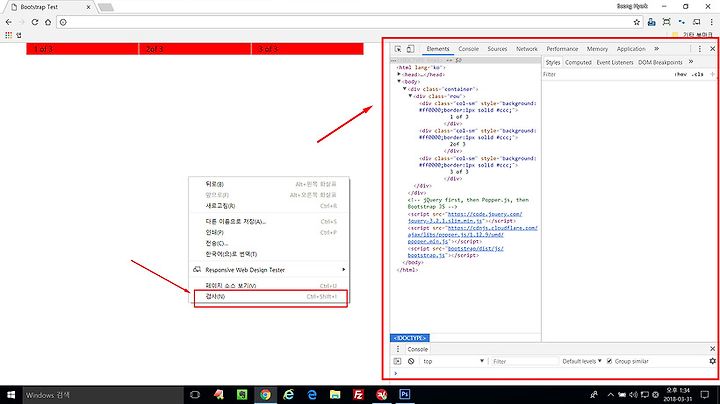Select the Event Listeners sidebar tab
Viewport: 720px width, 404px height.
615,62
